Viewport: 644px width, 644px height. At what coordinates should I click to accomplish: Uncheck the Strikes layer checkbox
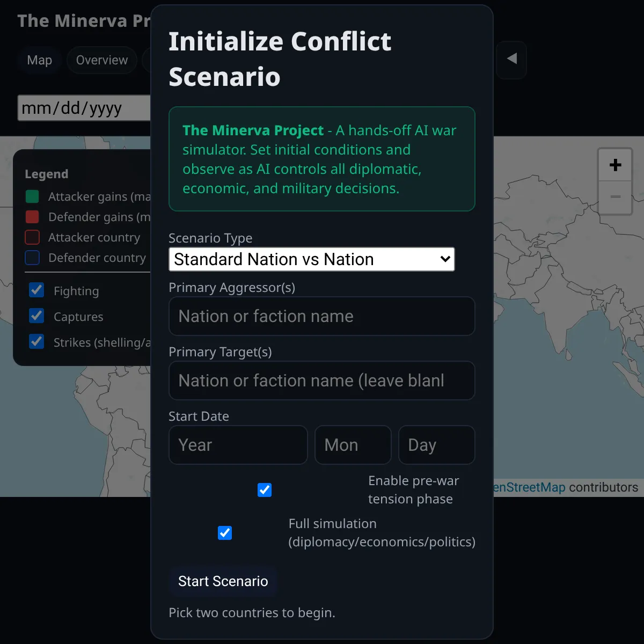click(36, 341)
